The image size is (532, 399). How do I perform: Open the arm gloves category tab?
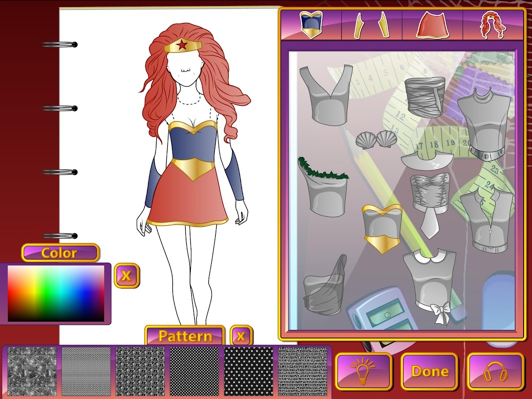click(371, 24)
